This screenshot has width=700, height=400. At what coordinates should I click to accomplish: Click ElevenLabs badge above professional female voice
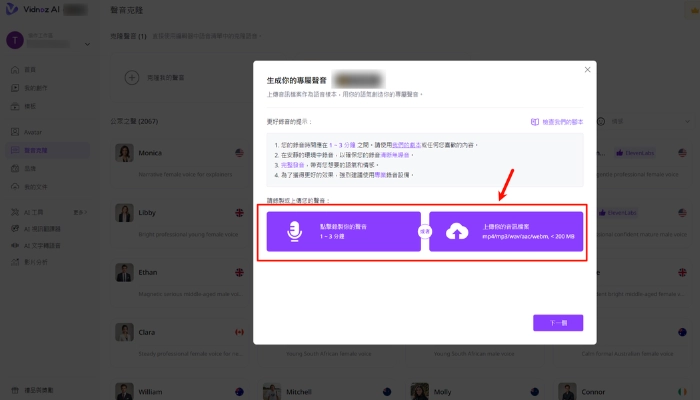(635, 153)
